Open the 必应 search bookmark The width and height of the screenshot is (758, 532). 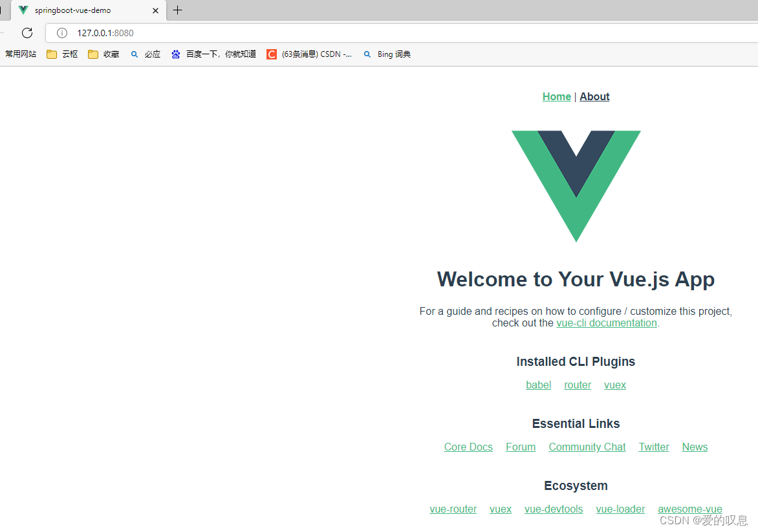(x=146, y=54)
